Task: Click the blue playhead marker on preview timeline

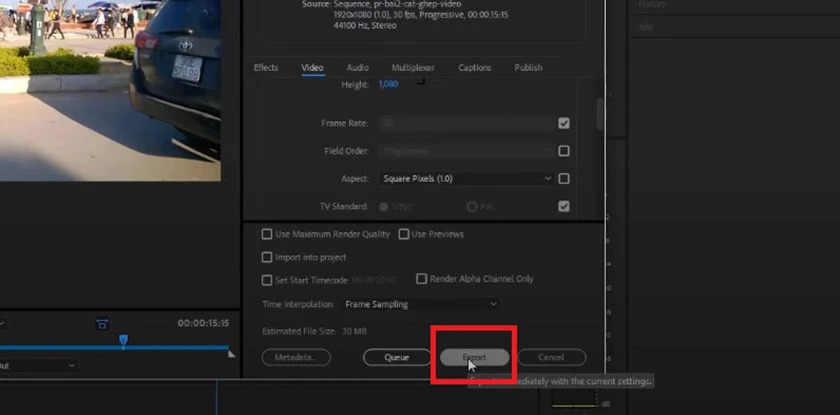Action: [123, 339]
